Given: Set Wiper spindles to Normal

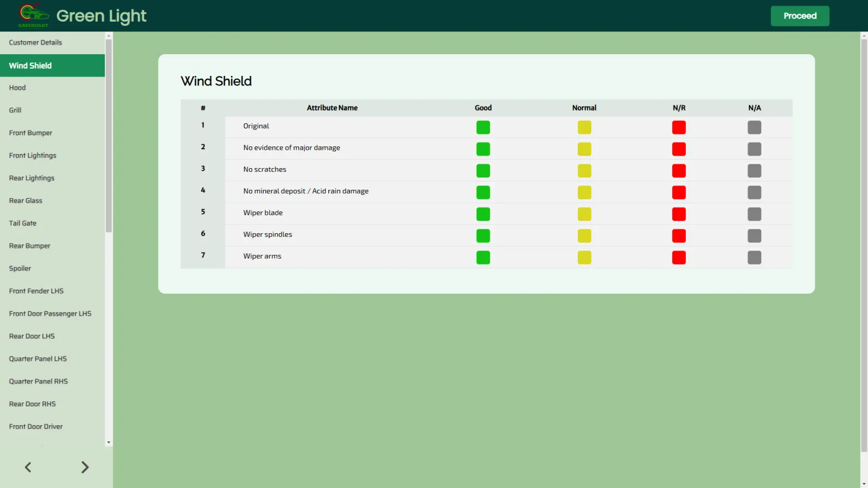Looking at the screenshot, I should pyautogui.click(x=584, y=236).
